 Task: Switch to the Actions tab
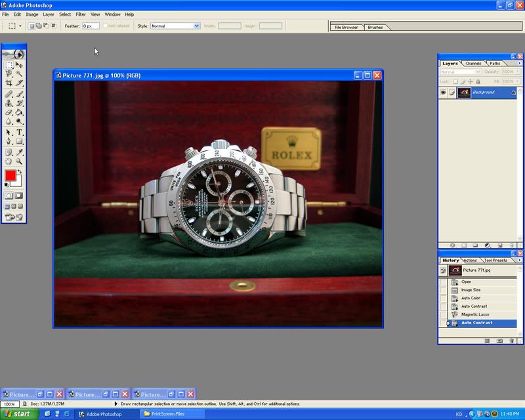[x=470, y=261]
